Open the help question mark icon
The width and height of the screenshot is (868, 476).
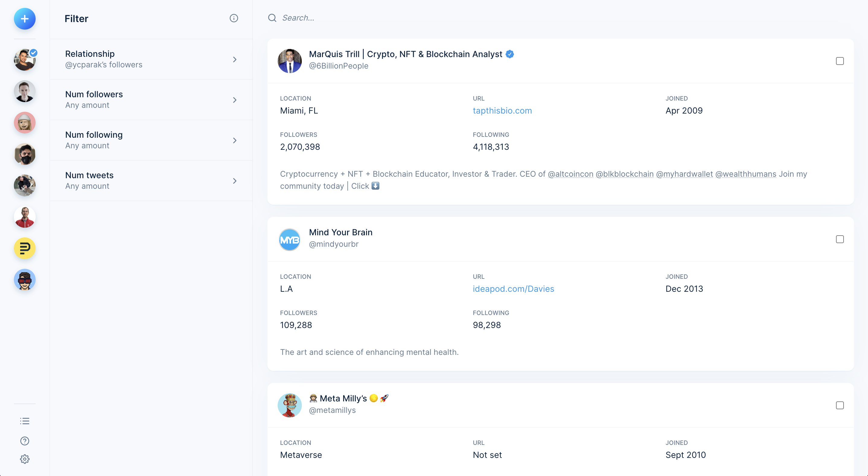tap(25, 441)
